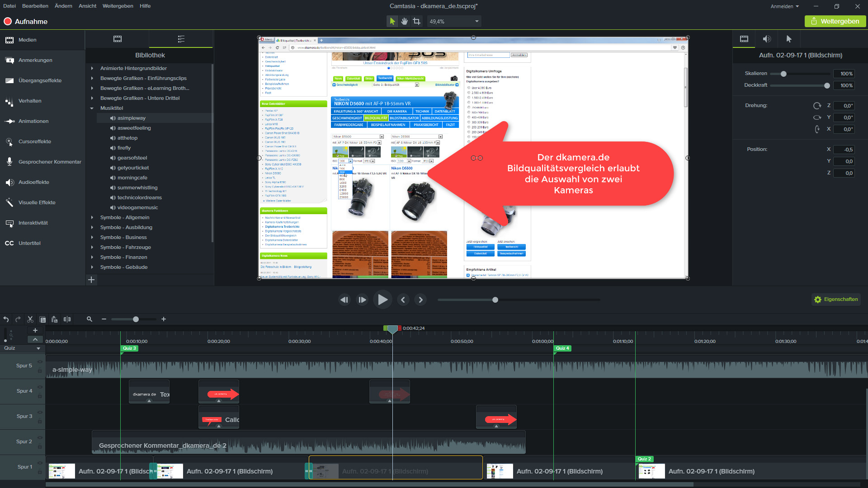The width and height of the screenshot is (868, 488).
Task: Play the preview
Action: click(x=382, y=300)
